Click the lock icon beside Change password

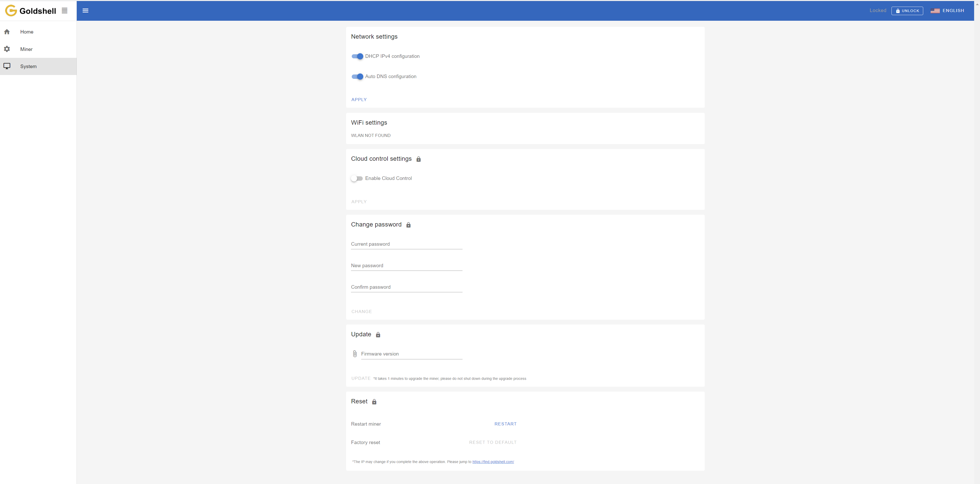click(x=408, y=225)
